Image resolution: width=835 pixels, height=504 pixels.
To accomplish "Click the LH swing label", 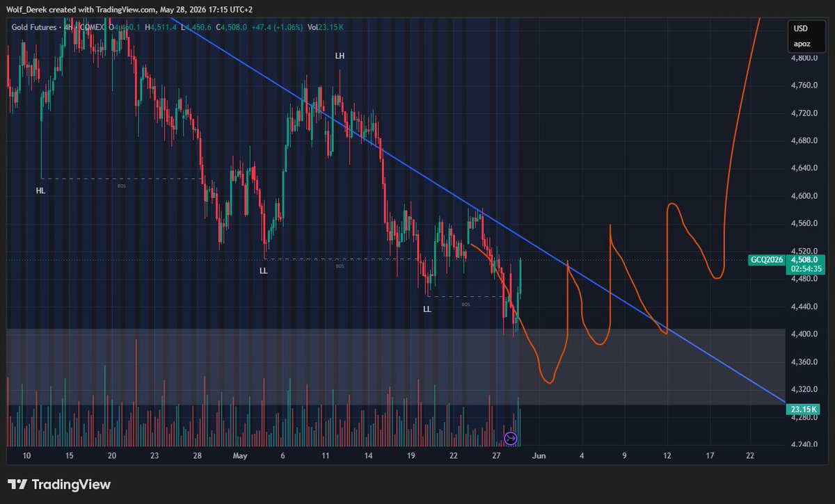I will point(340,56).
